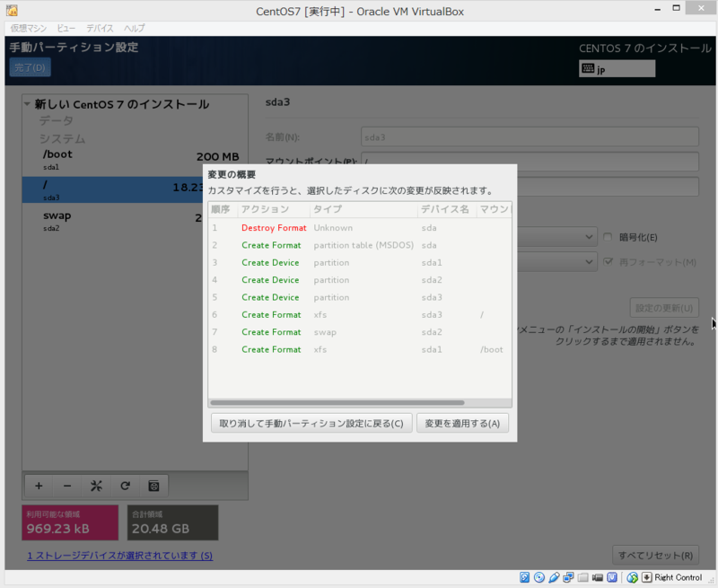Open partition configuration with the wrench icon
Screen dimensions: 718x588
96,486
